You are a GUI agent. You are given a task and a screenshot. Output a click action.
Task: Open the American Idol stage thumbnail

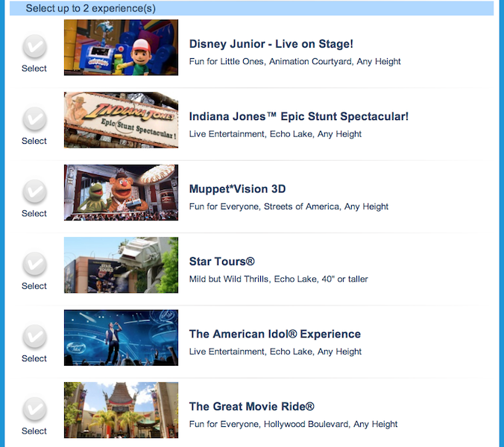[121, 337]
